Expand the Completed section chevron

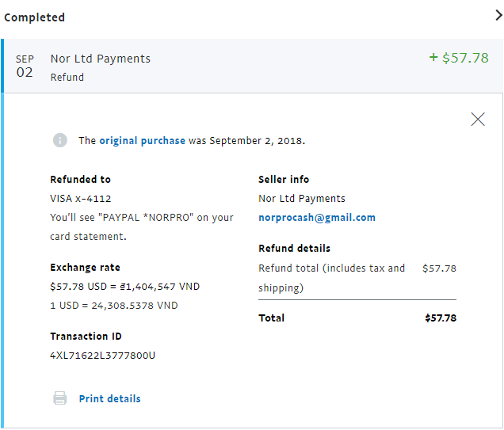[x=498, y=15]
